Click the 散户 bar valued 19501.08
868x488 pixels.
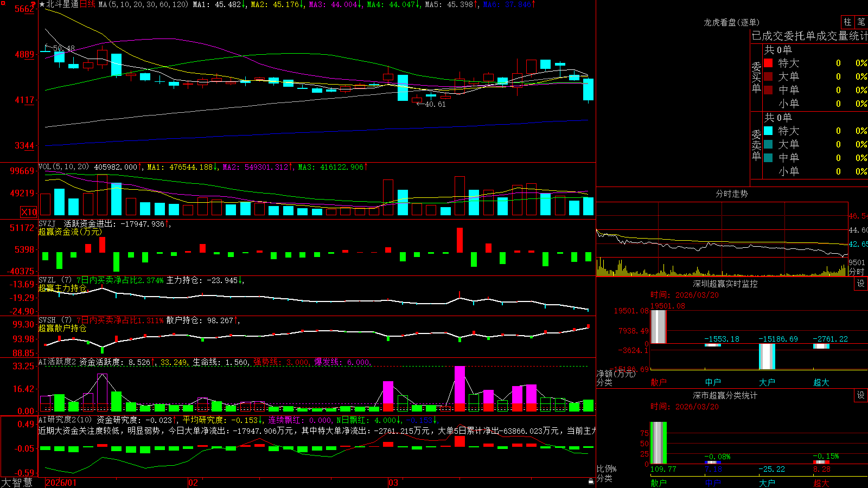[x=659, y=326]
